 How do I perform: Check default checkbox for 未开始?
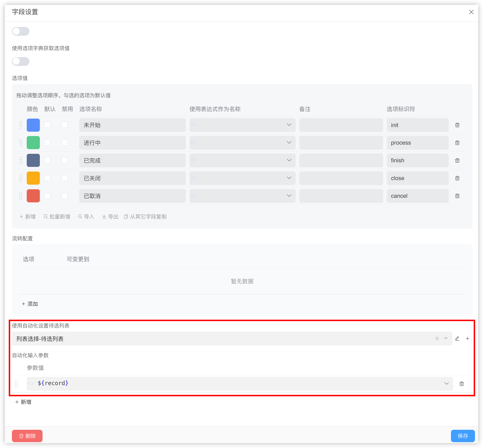pos(47,125)
